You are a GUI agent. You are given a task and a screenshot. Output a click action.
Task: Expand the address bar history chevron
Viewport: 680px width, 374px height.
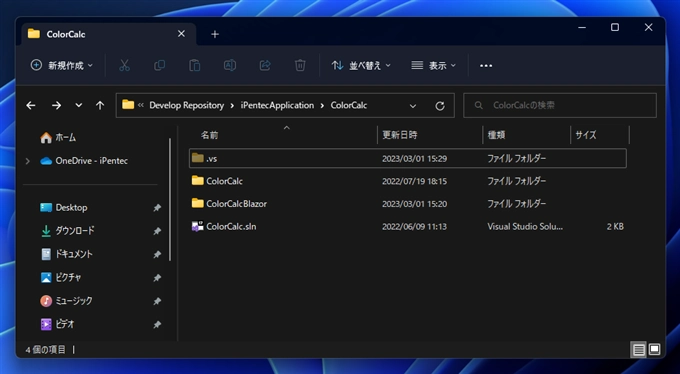coord(413,106)
